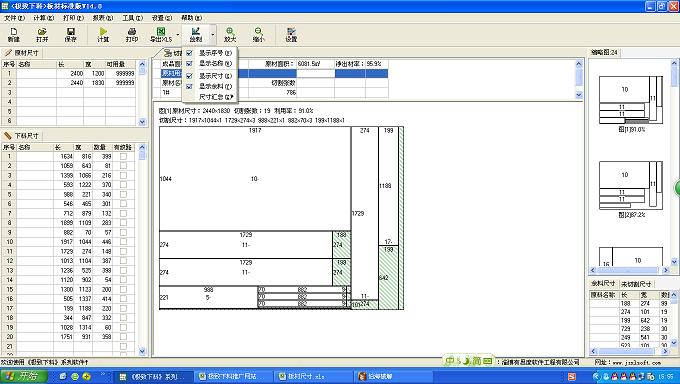Viewport: 680px width, 384px height.
Task: Click the 打开 (Open) toolbar icon
Action: pos(42,35)
